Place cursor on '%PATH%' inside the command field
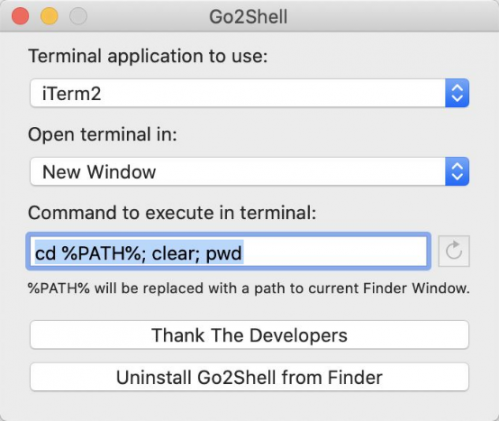The height and width of the screenshot is (421, 499). 101,253
